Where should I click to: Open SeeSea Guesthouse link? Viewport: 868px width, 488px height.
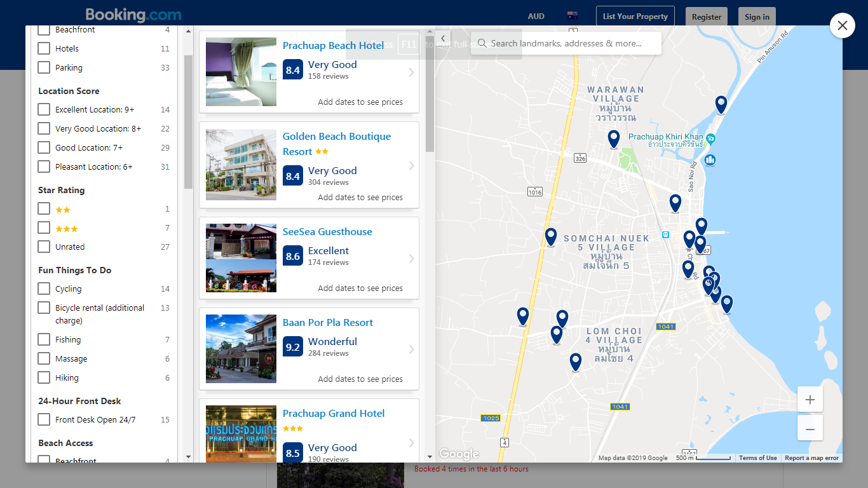tap(327, 232)
